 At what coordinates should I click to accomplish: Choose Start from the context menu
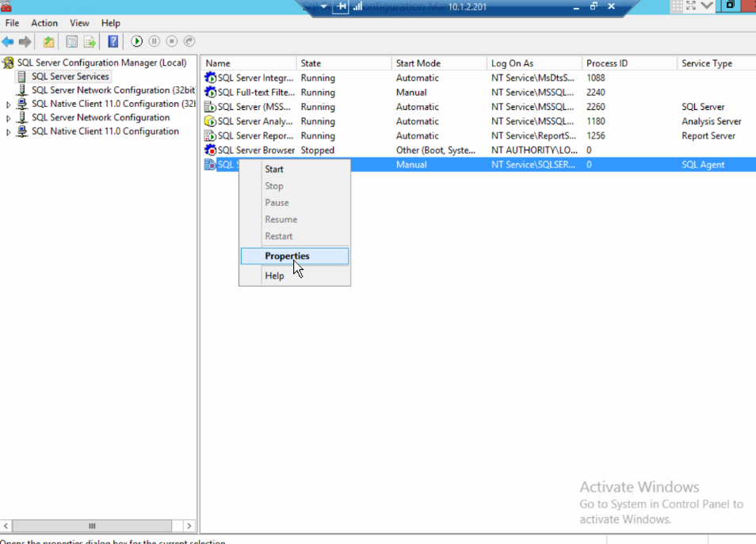click(x=295, y=169)
